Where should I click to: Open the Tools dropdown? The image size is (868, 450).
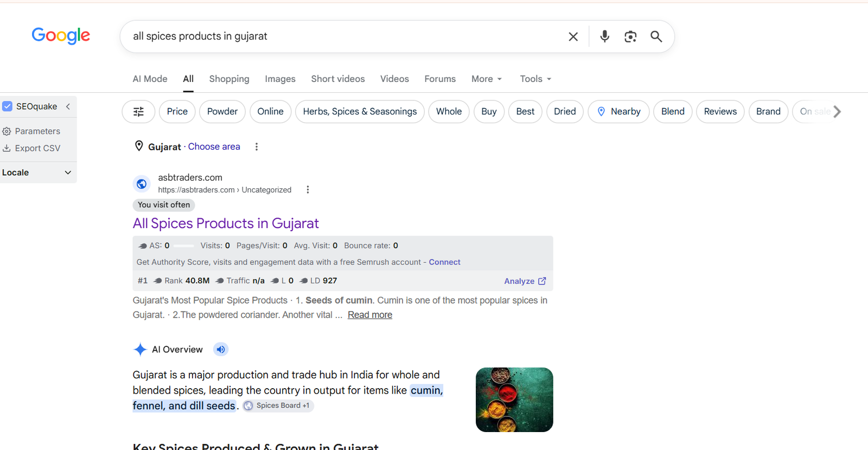click(x=535, y=79)
